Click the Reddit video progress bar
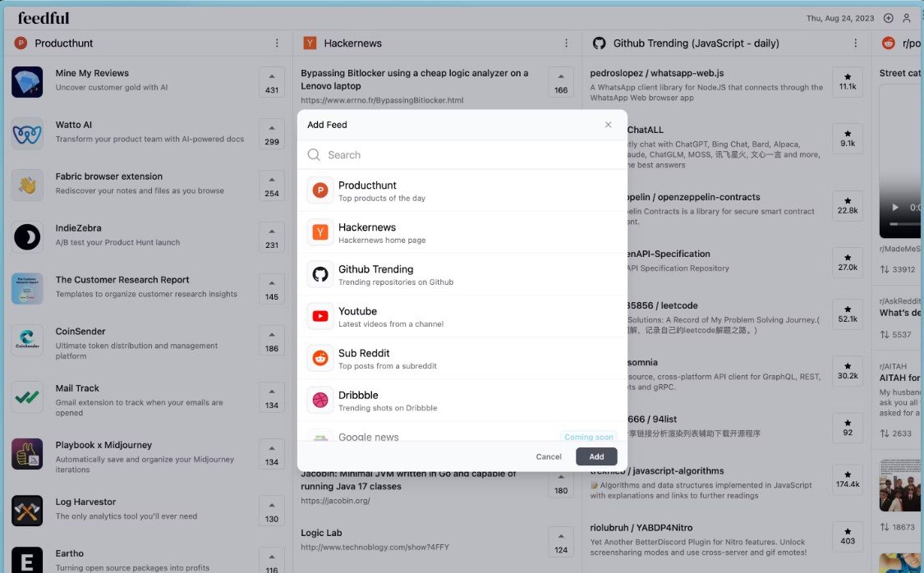 906,224
